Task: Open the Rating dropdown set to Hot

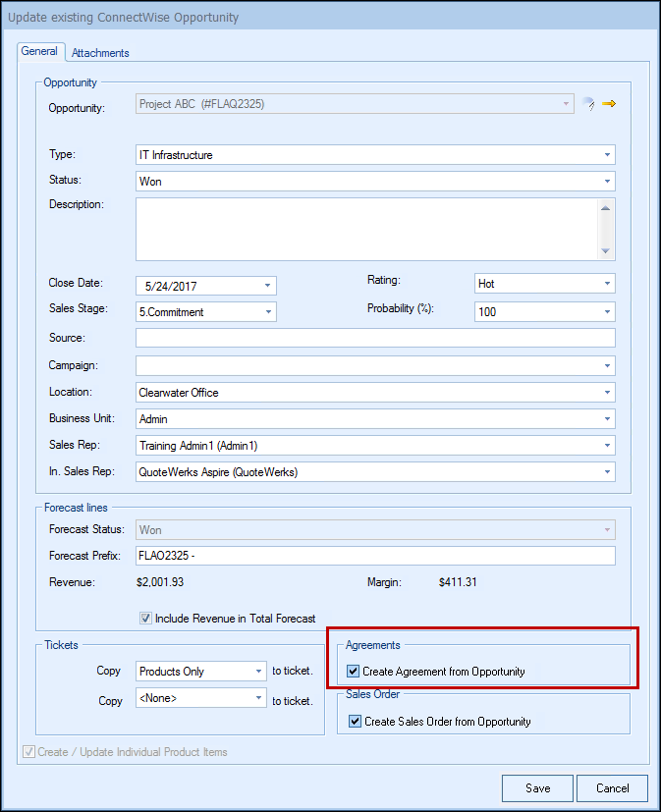Action: pyautogui.click(x=608, y=285)
